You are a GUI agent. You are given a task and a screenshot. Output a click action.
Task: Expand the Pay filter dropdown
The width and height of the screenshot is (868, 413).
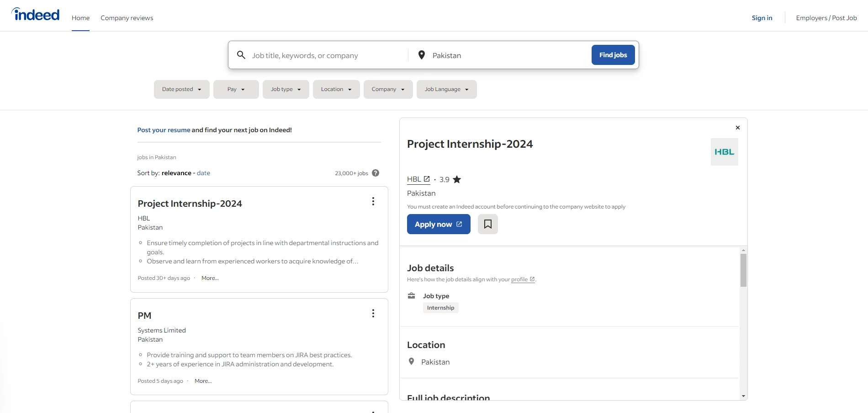(x=236, y=89)
